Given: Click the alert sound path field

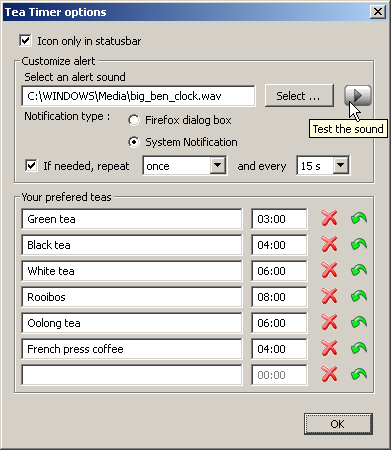Looking at the screenshot, I should tap(139, 96).
